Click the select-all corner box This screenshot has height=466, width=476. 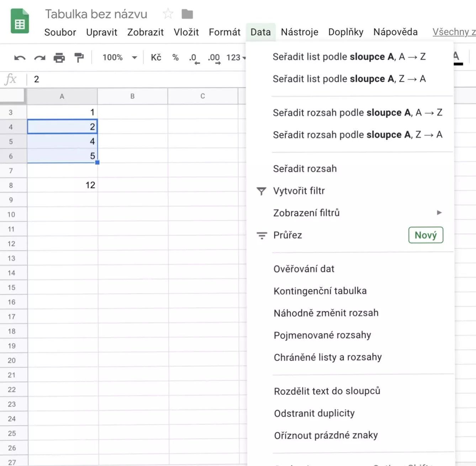pyautogui.click(x=13, y=96)
